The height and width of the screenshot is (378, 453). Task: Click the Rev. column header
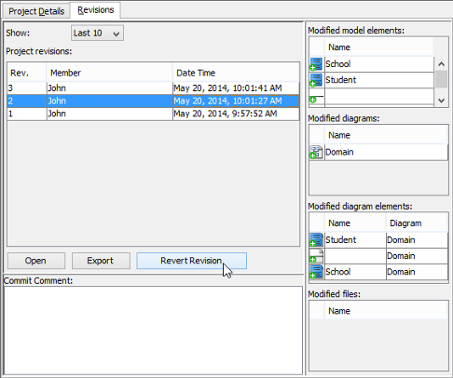(27, 73)
